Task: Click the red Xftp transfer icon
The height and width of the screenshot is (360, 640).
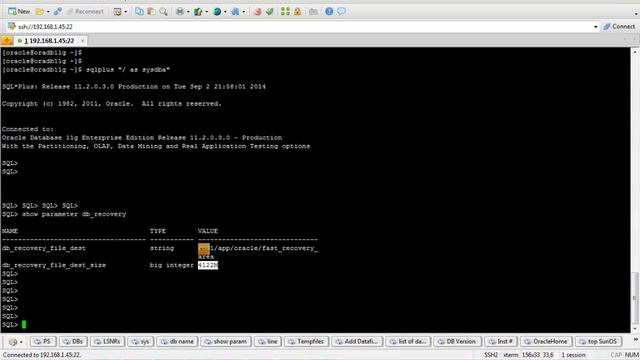Action: click(x=257, y=11)
